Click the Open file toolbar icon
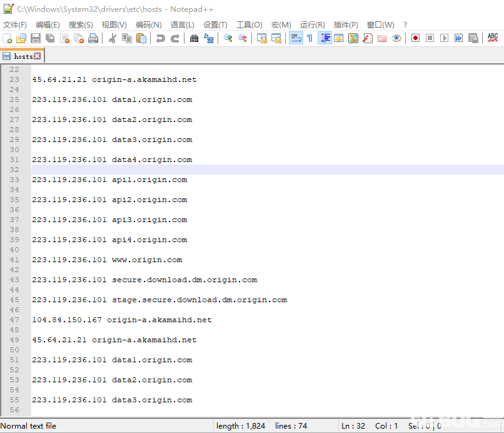This screenshot has width=504, height=433. [21, 38]
